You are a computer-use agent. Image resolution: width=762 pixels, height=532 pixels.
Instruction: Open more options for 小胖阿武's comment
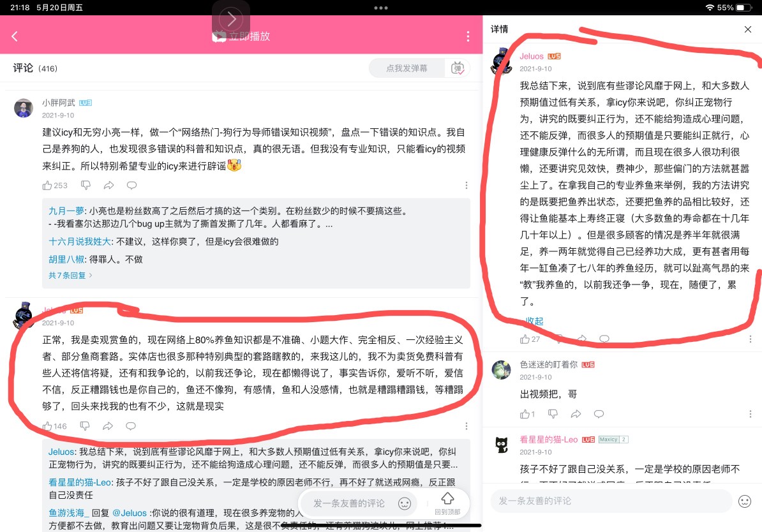tap(467, 185)
